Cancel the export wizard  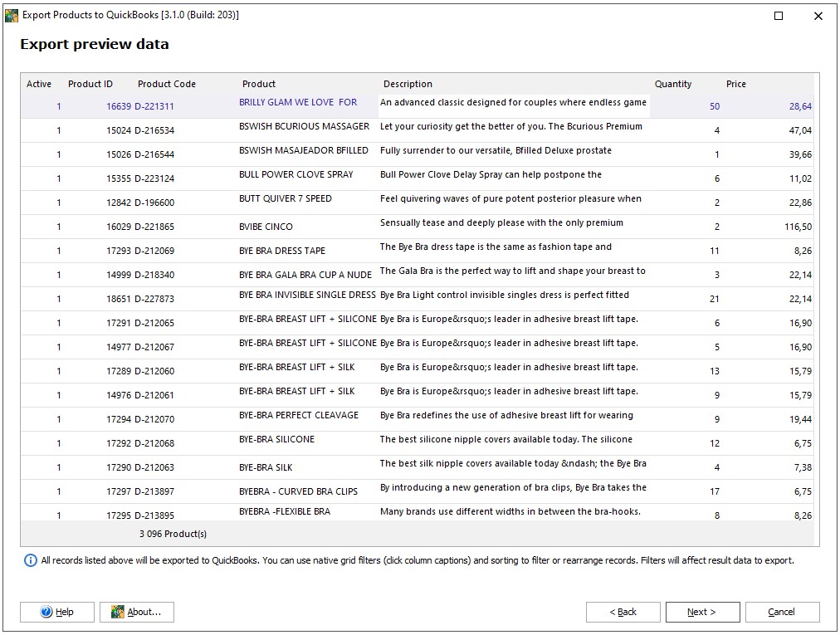click(x=782, y=612)
